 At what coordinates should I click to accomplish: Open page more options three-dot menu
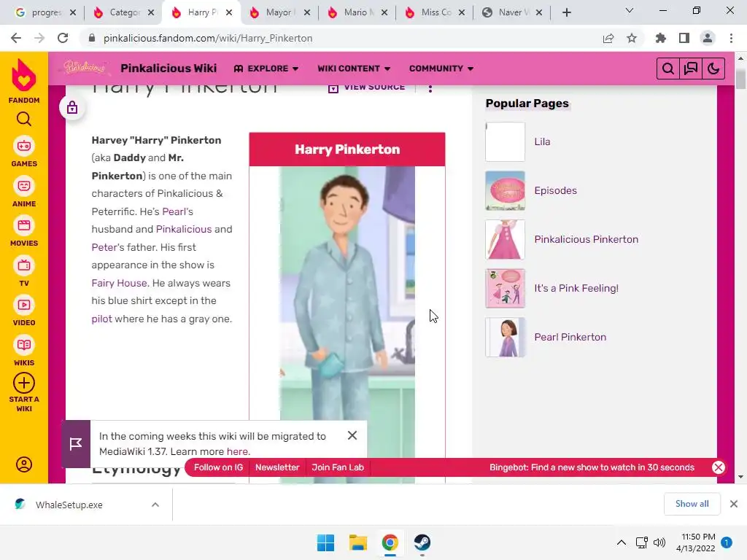pyautogui.click(x=430, y=88)
